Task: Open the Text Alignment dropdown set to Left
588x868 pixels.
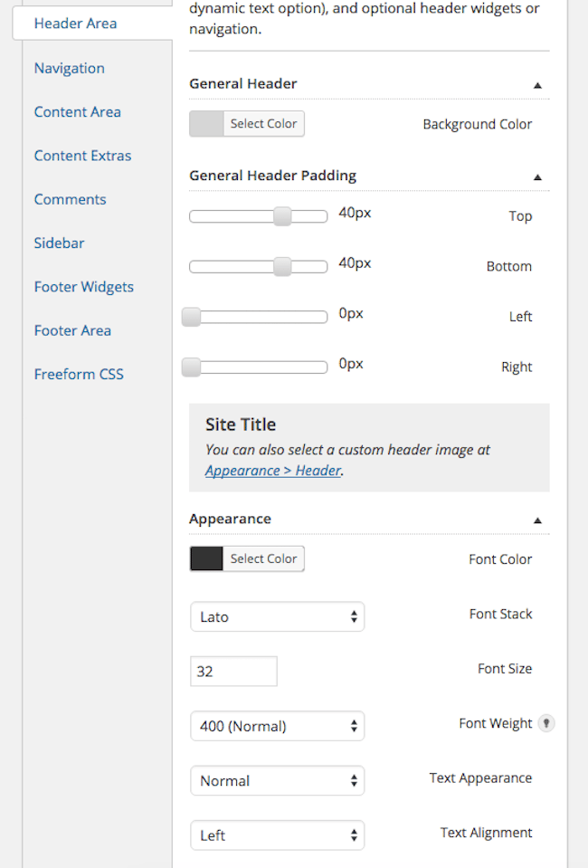Action: [x=277, y=835]
